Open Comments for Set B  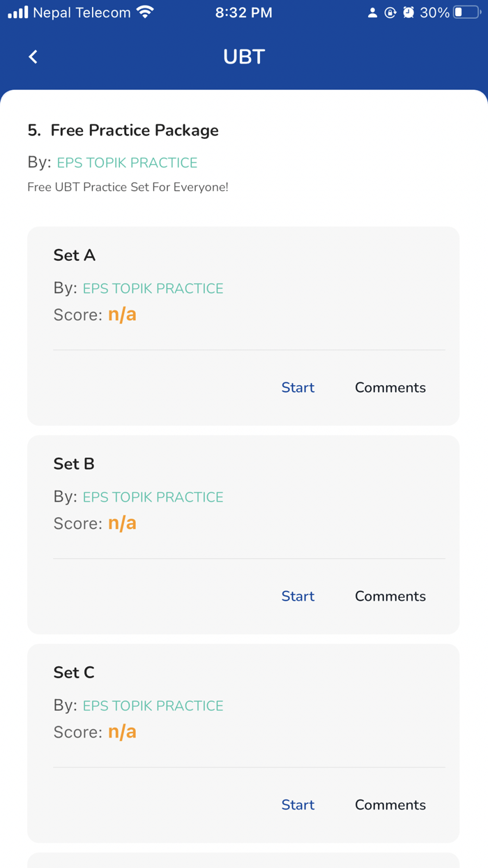click(390, 596)
